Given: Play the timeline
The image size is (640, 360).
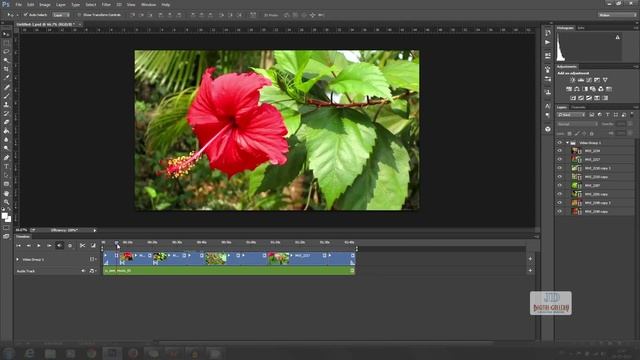Looking at the screenshot, I should coord(39,245).
